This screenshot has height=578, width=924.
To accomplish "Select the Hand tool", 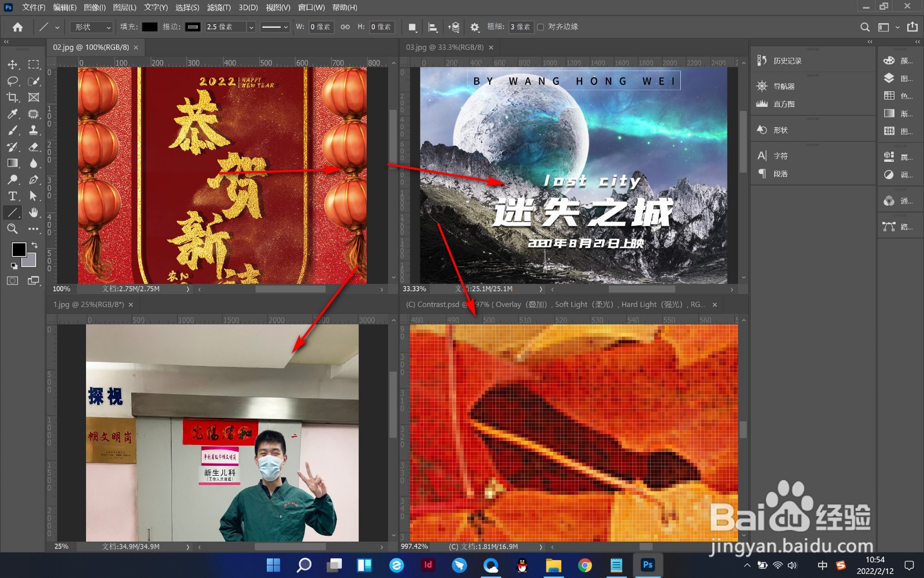I will [x=34, y=212].
